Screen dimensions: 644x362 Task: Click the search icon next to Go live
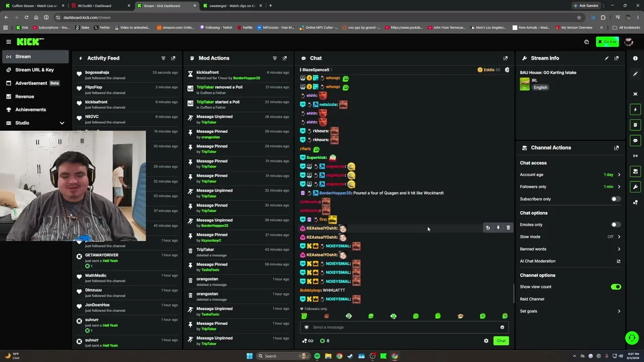click(x=587, y=42)
